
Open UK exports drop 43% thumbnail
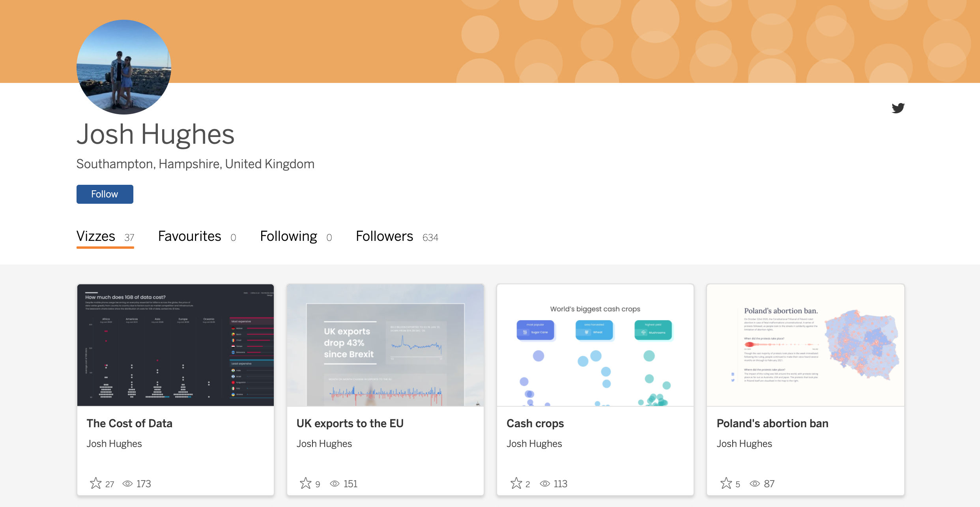(x=385, y=345)
